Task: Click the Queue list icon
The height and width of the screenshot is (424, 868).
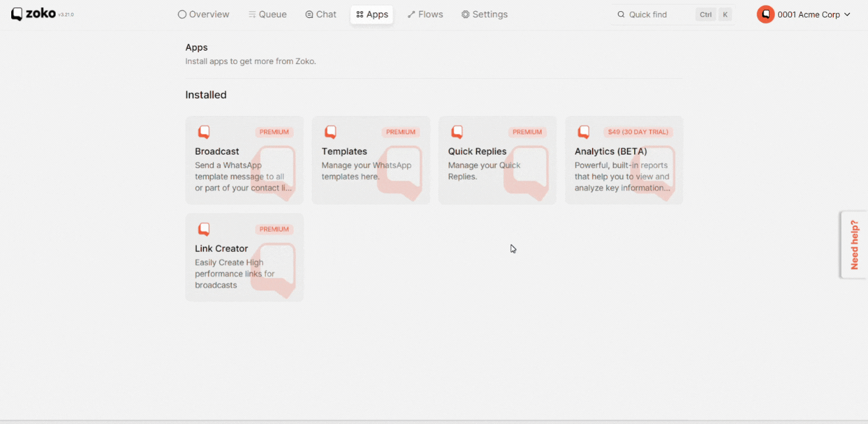Action: coord(252,15)
